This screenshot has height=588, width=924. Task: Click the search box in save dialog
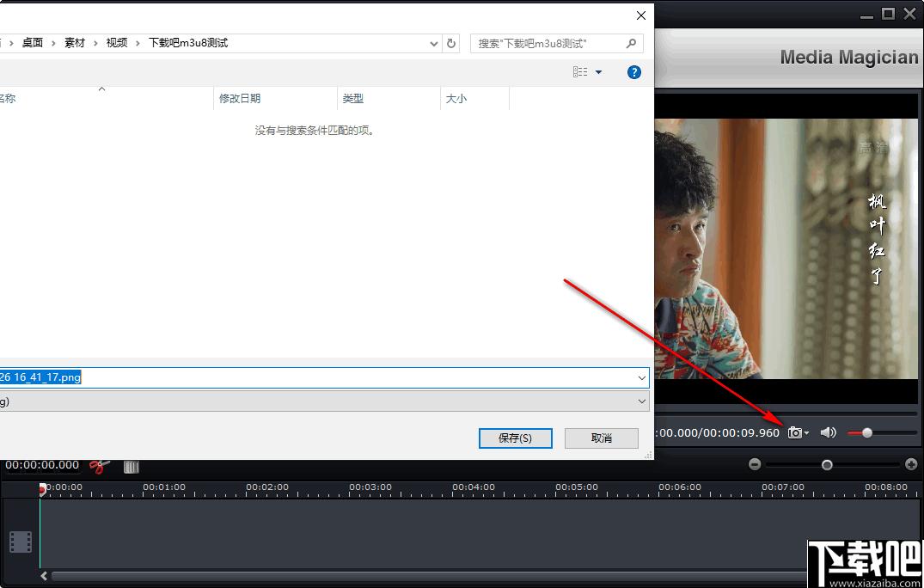pyautogui.click(x=556, y=43)
